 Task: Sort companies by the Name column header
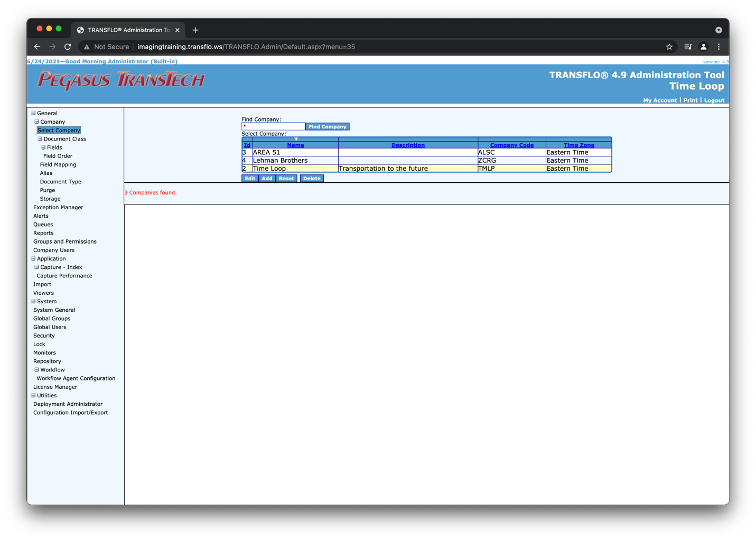[x=295, y=145]
